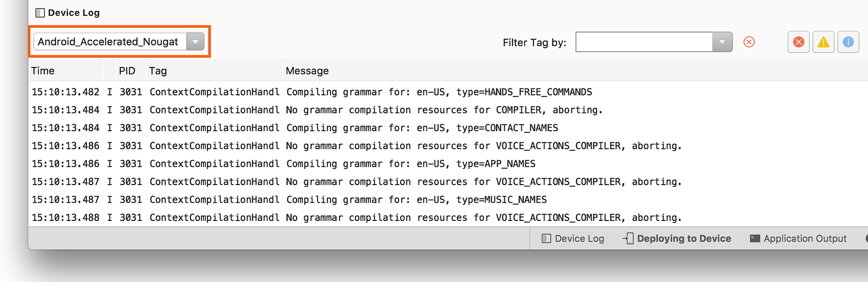Click the PID column header
This screenshot has width=868, height=282.
point(127,71)
